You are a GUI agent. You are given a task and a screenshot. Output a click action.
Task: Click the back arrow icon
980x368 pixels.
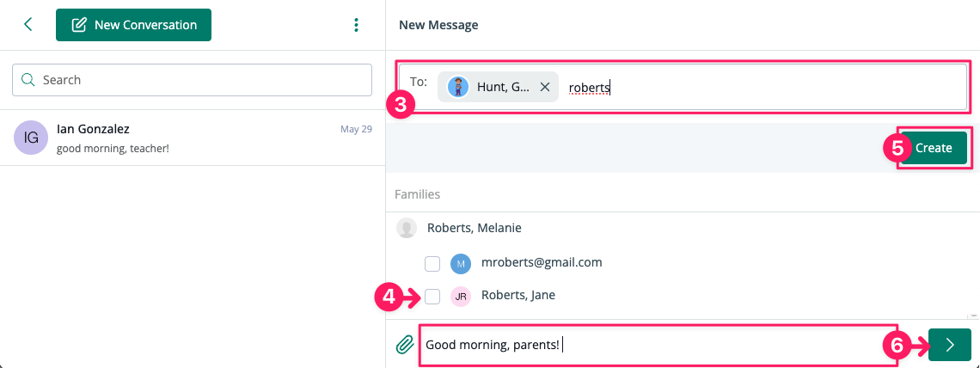tap(28, 24)
